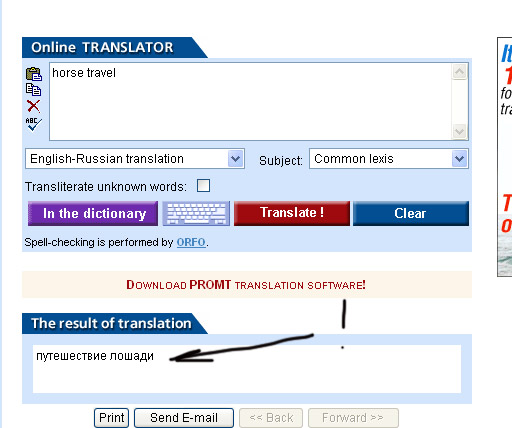Click the source text scrollbar up arrow
The height and width of the screenshot is (428, 512).
(x=460, y=72)
